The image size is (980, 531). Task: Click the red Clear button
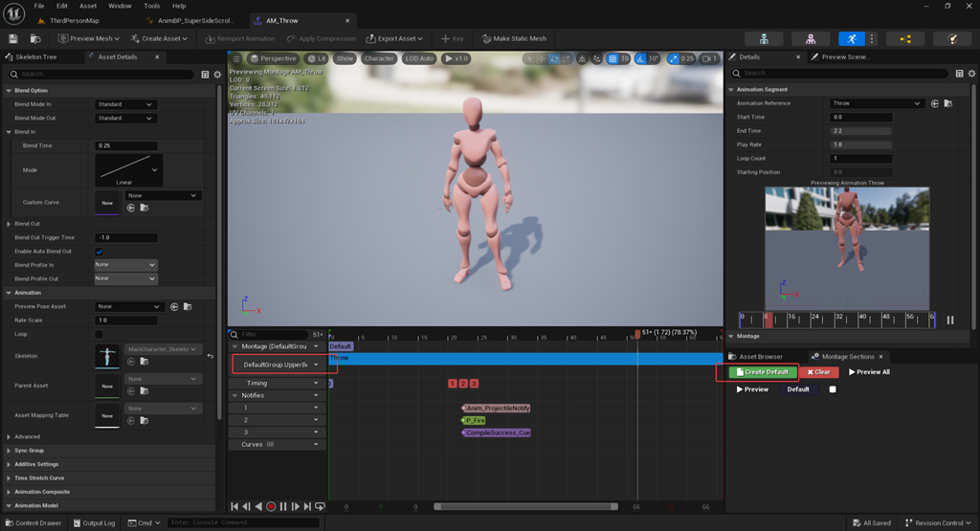pos(819,372)
